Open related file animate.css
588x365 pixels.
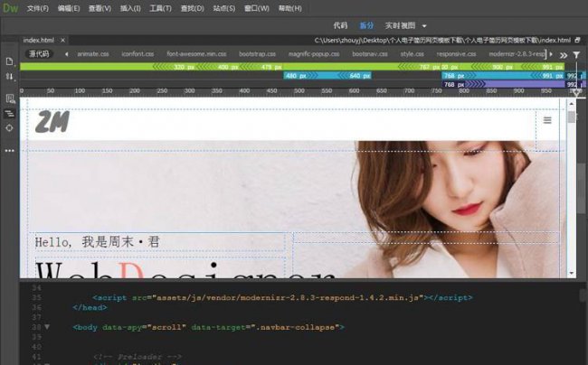[93, 54]
